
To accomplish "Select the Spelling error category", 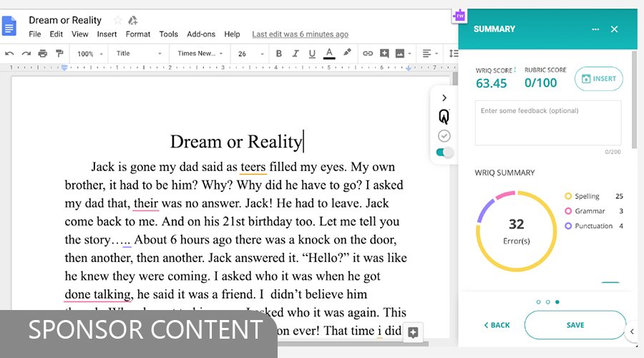I will tap(594, 196).
